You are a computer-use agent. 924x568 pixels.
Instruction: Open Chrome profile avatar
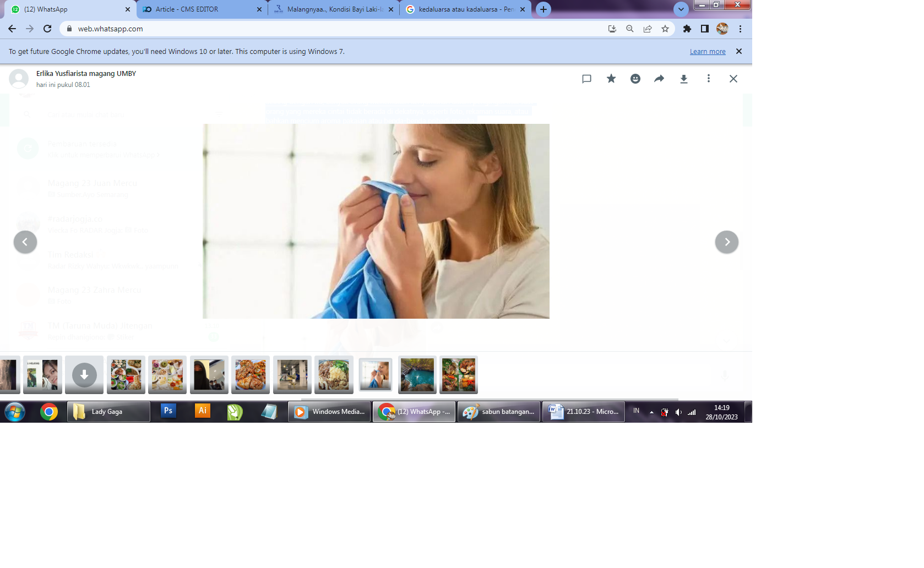[x=722, y=29]
